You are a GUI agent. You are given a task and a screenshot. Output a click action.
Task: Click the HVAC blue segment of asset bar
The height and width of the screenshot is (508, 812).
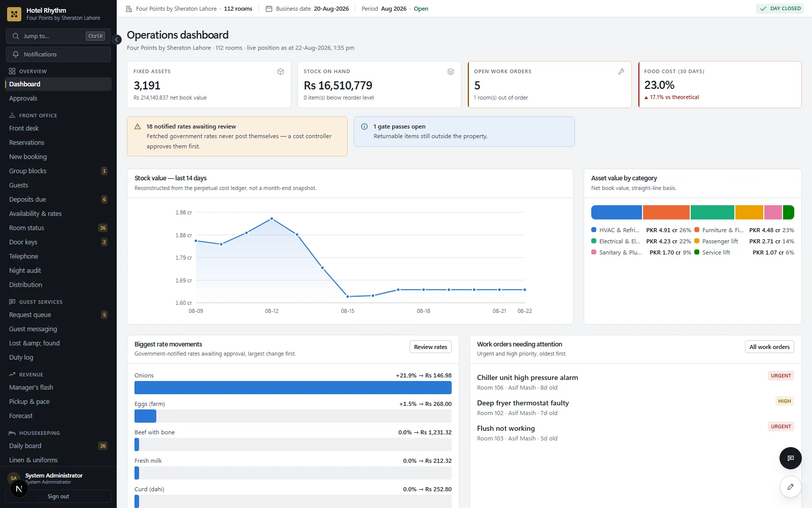pyautogui.click(x=617, y=212)
